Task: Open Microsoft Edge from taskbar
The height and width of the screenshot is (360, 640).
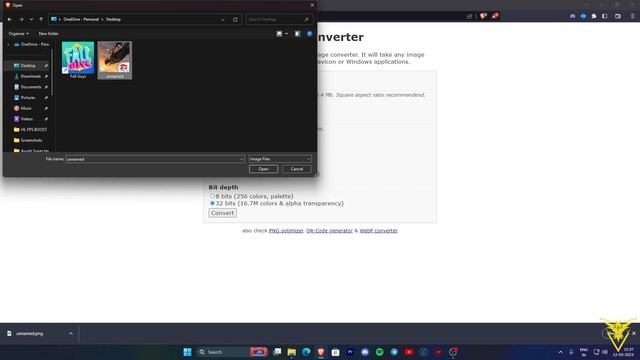Action: point(306,352)
